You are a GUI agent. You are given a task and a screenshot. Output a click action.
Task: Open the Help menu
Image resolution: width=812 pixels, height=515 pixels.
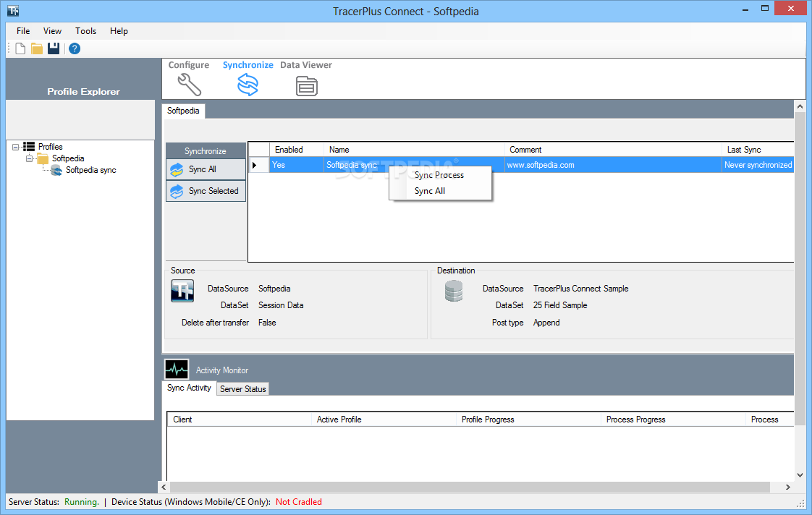pos(119,31)
